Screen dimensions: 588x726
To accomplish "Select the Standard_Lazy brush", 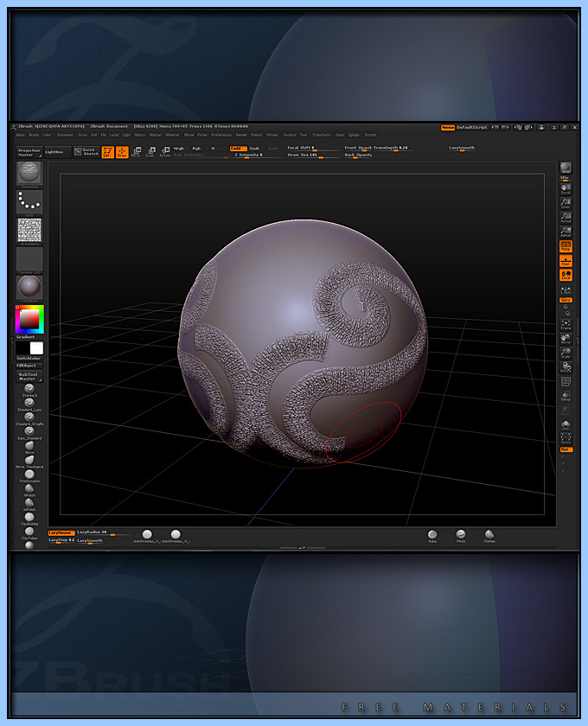I will click(29, 403).
